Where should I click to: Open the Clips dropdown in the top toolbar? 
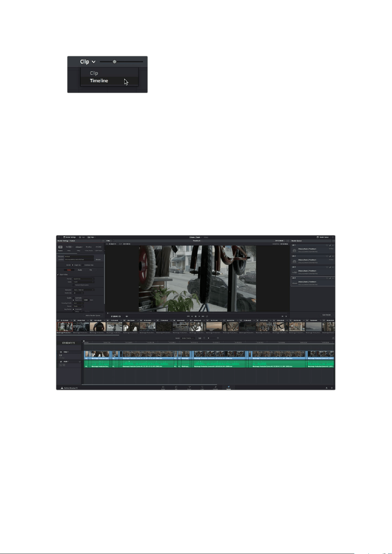[91, 237]
